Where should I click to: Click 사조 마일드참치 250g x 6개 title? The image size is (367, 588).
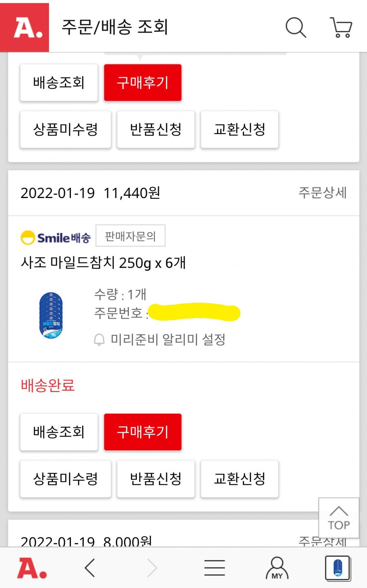coord(103,263)
